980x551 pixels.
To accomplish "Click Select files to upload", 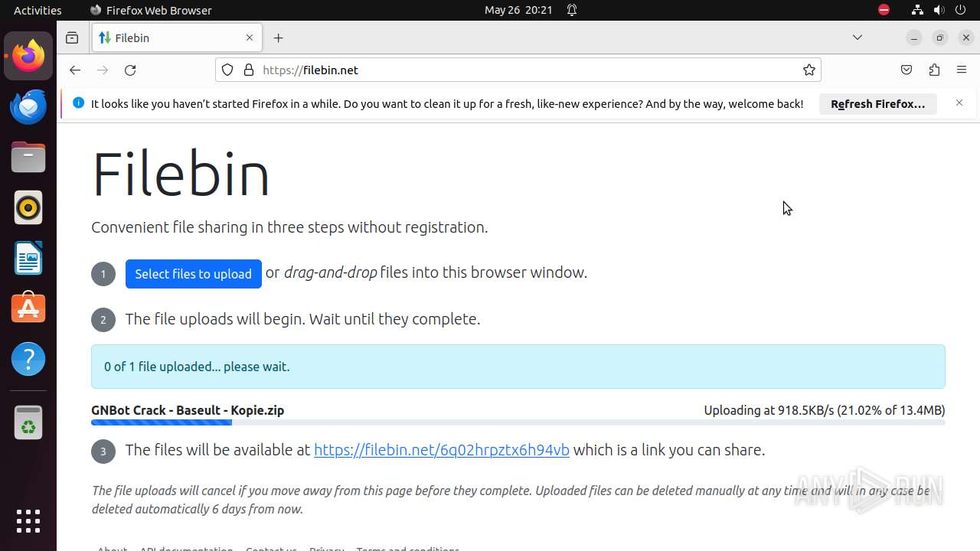I will click(194, 274).
